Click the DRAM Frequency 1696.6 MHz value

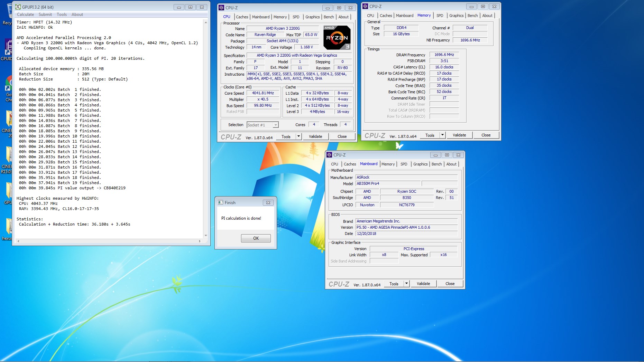pyautogui.click(x=444, y=55)
